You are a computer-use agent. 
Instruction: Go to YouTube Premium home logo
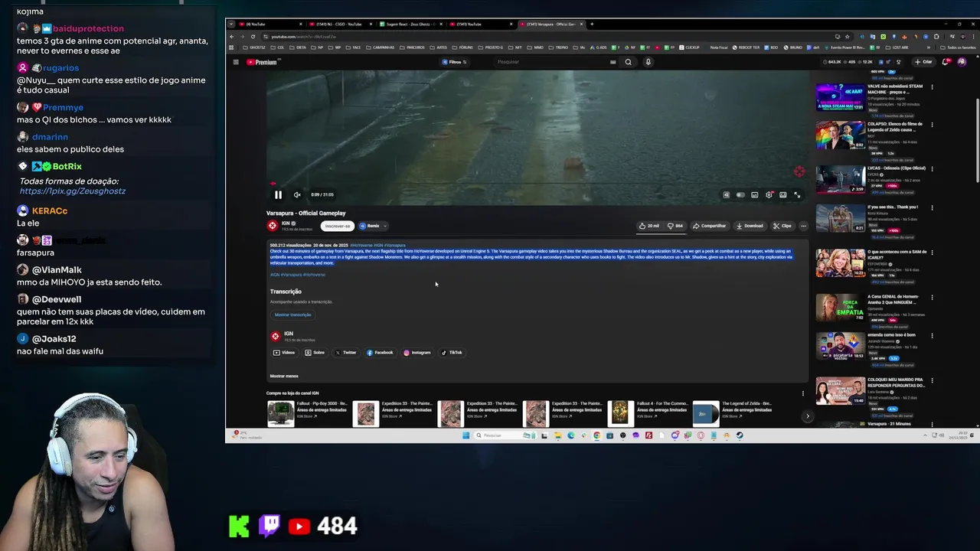pyautogui.click(x=262, y=62)
